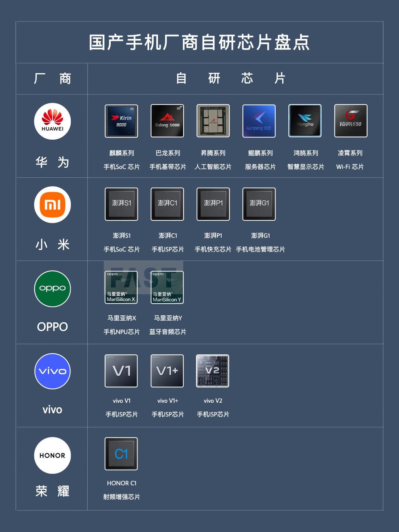Click the 手机NPU芯片 description
This screenshot has width=399, height=532.
coord(122,332)
